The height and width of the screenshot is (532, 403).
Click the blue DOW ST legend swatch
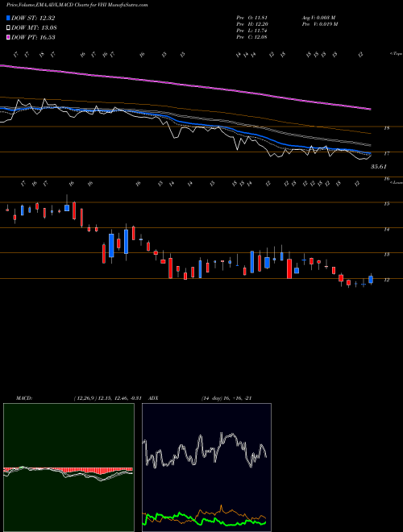pyautogui.click(x=8, y=18)
